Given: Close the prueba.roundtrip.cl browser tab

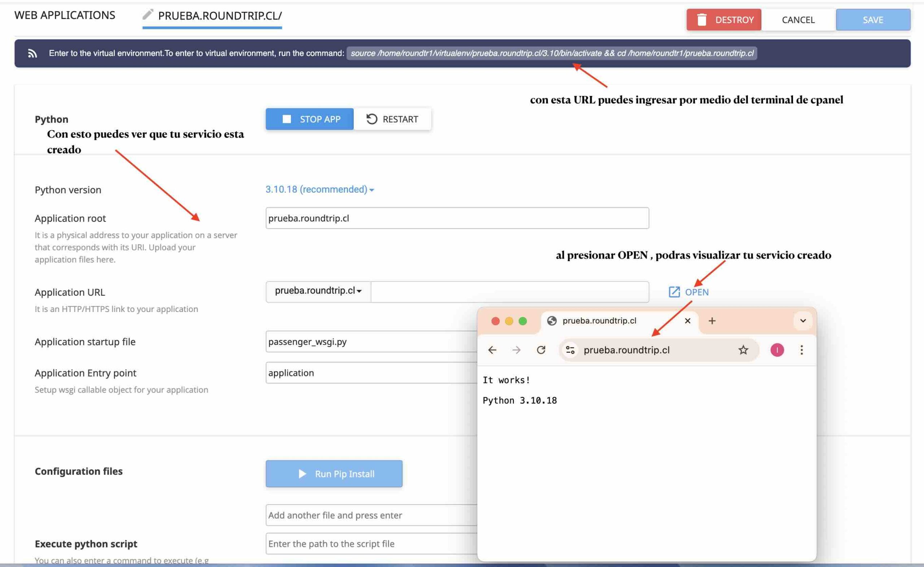Looking at the screenshot, I should coord(687,321).
